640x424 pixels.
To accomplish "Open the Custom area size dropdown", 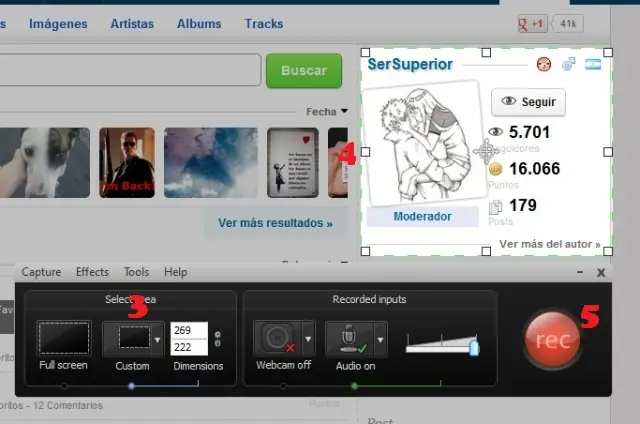I will click(x=158, y=339).
